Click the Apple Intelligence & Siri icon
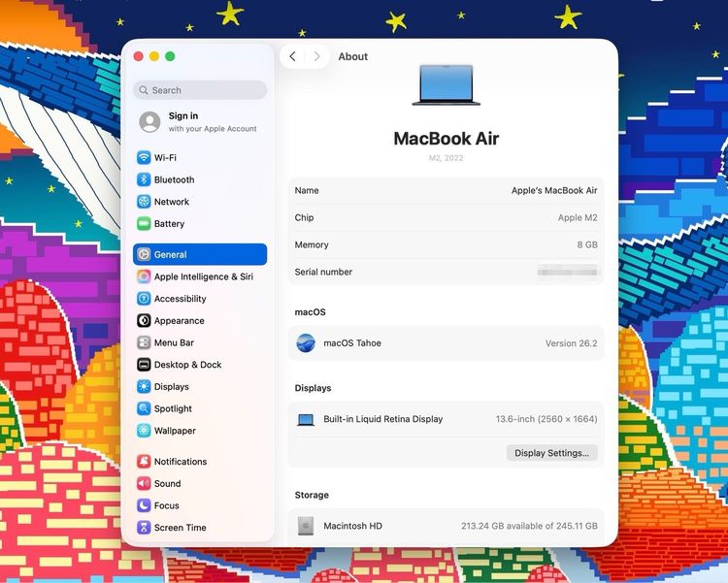This screenshot has width=728, height=583. 144,276
